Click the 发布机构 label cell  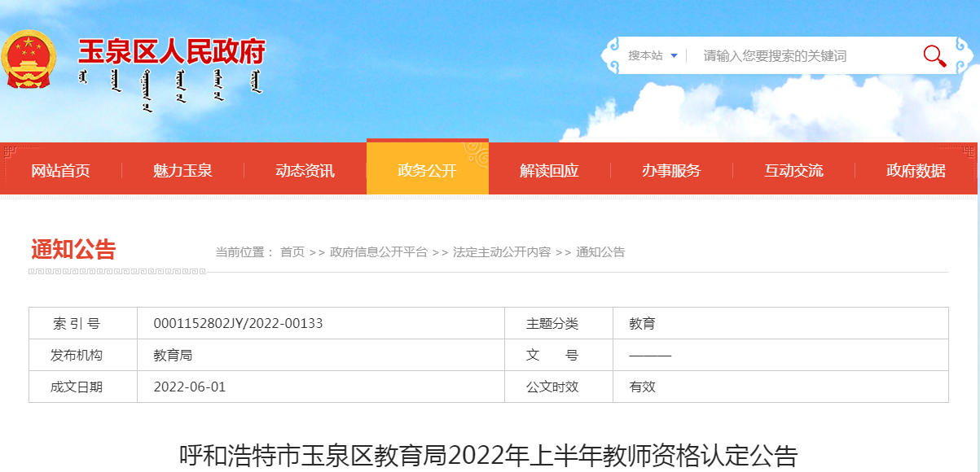(x=83, y=356)
